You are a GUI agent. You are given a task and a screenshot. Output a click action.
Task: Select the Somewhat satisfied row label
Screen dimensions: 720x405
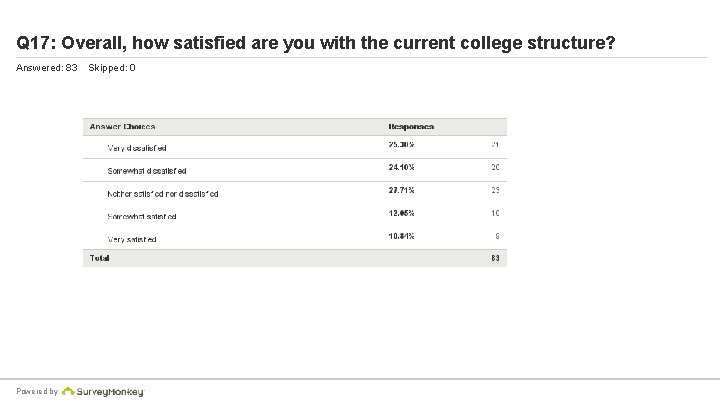point(142,216)
